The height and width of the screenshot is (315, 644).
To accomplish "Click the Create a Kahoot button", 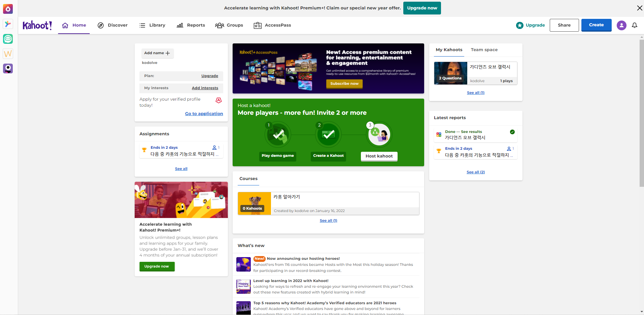I will click(329, 156).
